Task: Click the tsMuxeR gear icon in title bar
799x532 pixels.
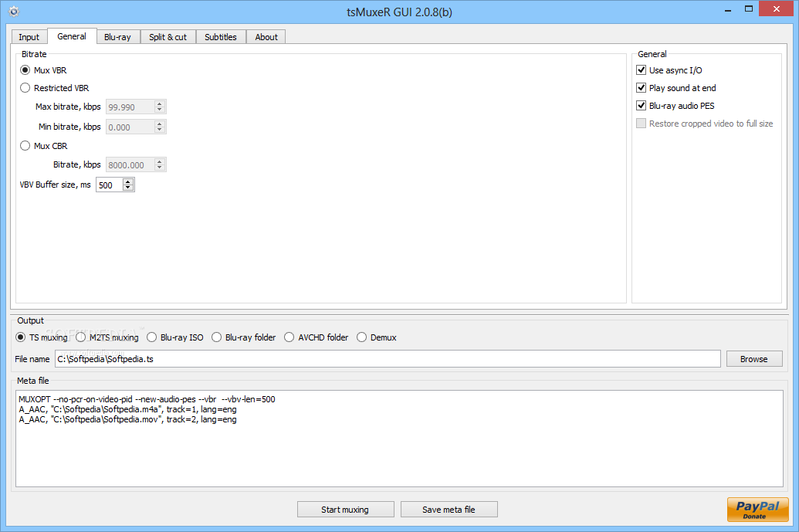Action: pos(14,12)
